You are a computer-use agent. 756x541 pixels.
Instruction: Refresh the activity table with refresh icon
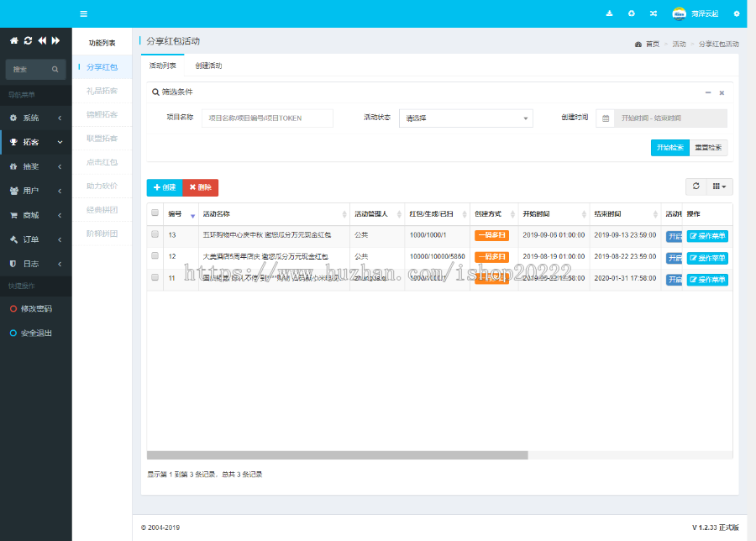click(696, 186)
